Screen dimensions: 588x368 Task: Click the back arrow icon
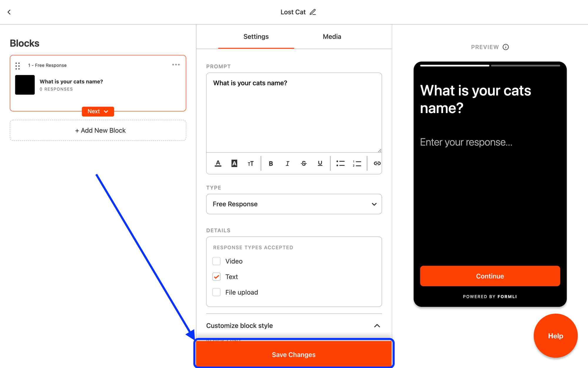[x=9, y=12]
